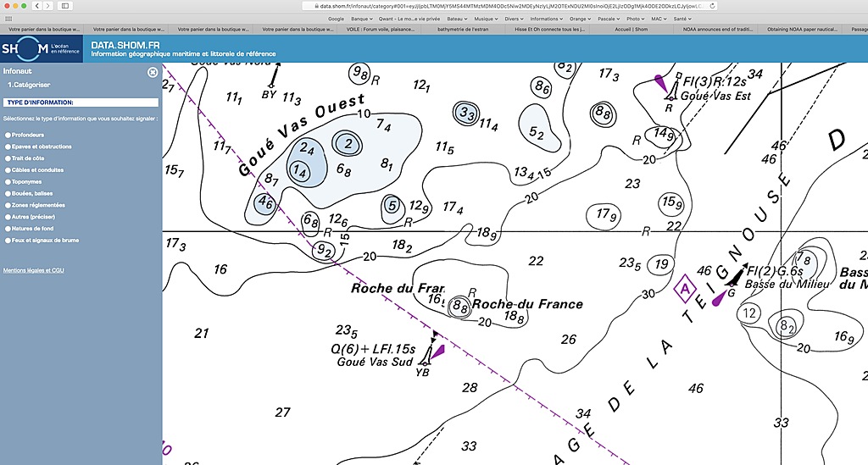Select the Trait de côte option
868x465 pixels.
click(x=8, y=158)
